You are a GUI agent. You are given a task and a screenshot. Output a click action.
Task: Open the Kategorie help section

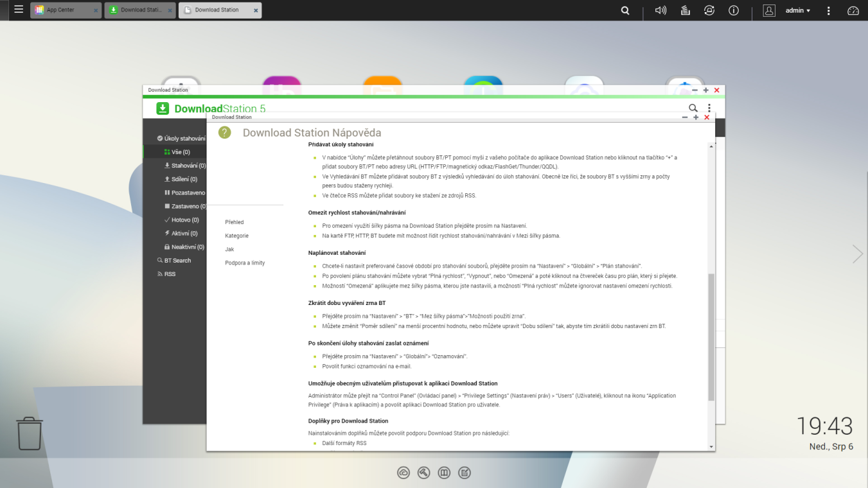click(236, 236)
